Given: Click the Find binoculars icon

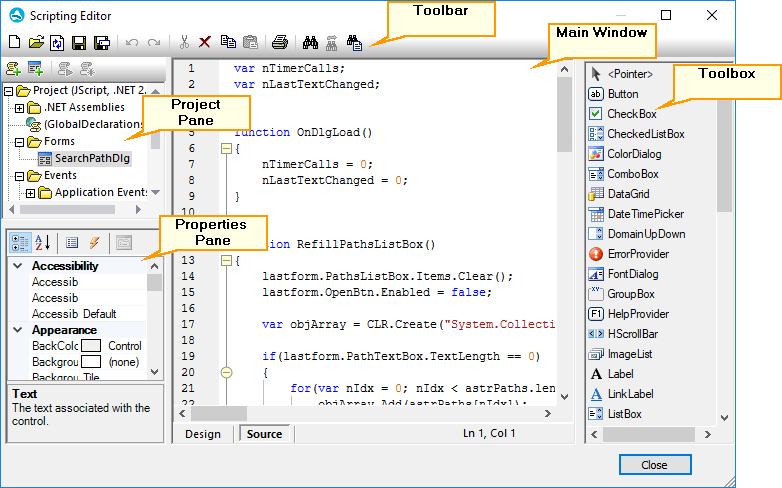Looking at the screenshot, I should pos(309,43).
